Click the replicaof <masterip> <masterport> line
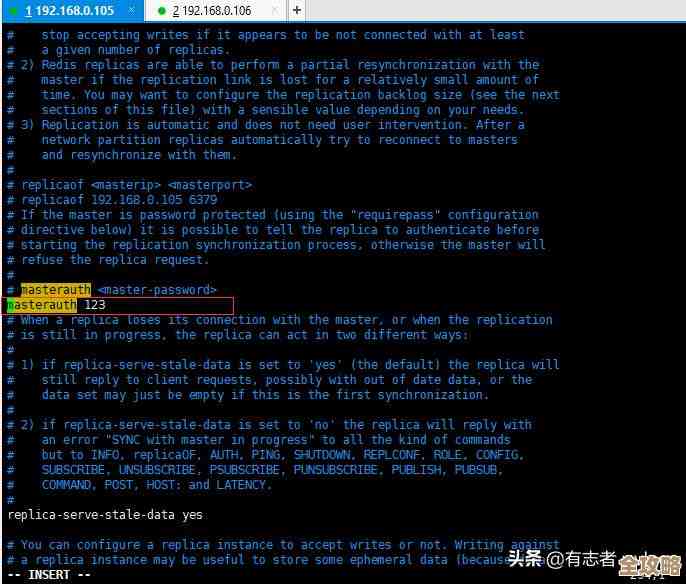 136,185
